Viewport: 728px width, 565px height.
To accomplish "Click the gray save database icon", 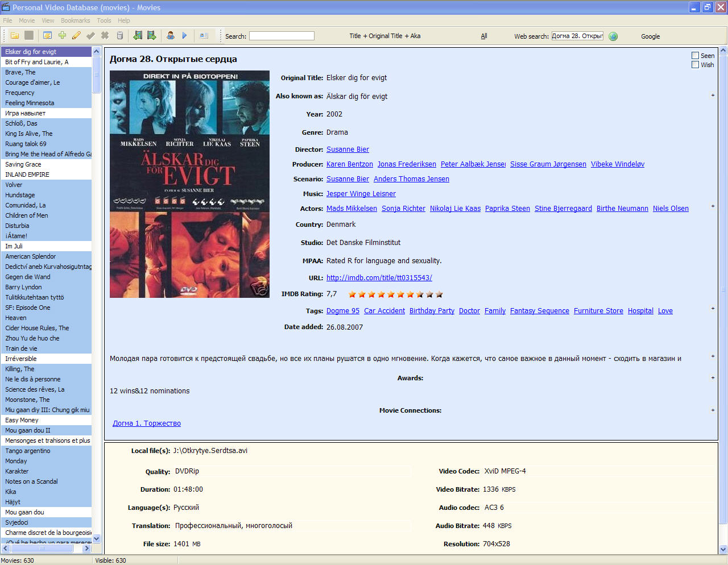I will pyautogui.click(x=29, y=35).
